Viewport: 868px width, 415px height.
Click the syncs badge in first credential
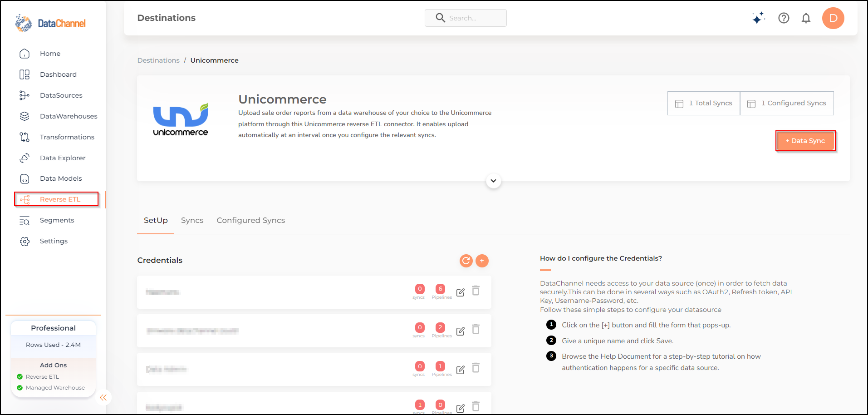coord(420,289)
